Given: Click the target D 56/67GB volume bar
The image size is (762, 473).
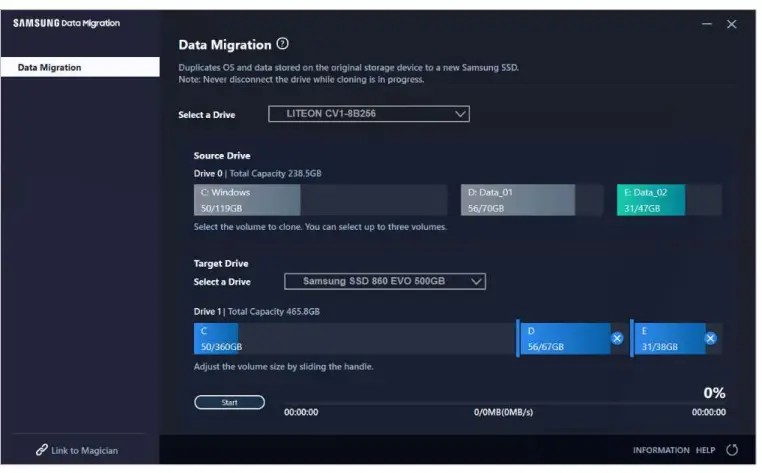Looking at the screenshot, I should coord(565,338).
